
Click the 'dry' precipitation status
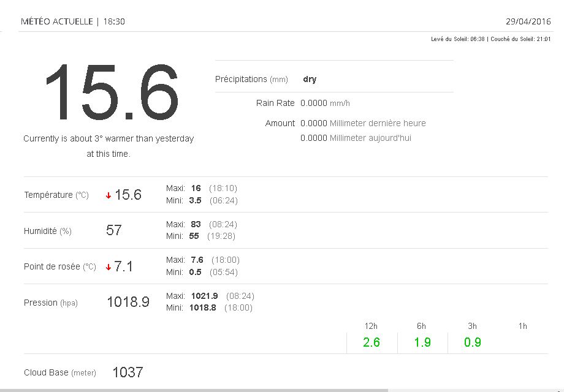click(x=310, y=79)
